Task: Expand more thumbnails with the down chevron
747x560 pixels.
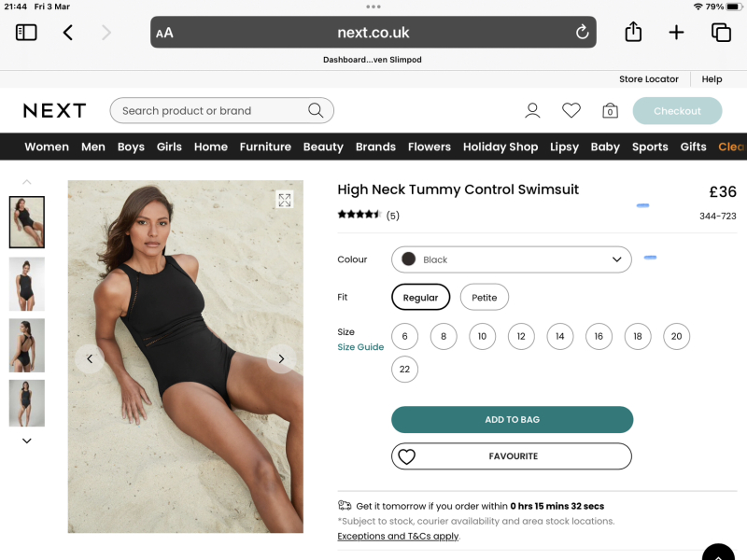Action: [26, 440]
